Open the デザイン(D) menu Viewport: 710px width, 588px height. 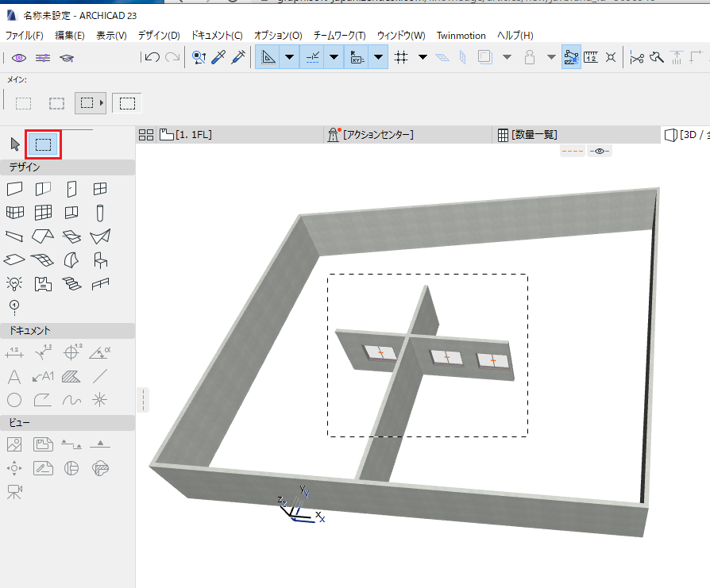[x=159, y=35]
